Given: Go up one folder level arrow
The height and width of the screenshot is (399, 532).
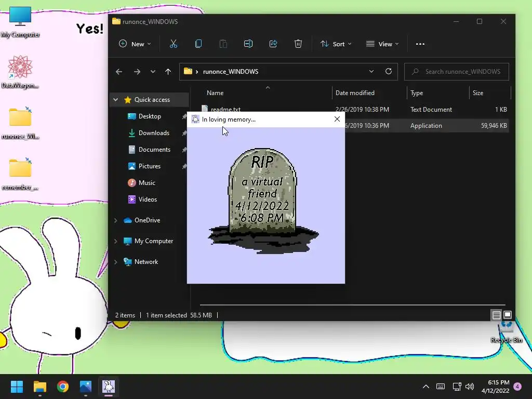Looking at the screenshot, I should tap(168, 72).
